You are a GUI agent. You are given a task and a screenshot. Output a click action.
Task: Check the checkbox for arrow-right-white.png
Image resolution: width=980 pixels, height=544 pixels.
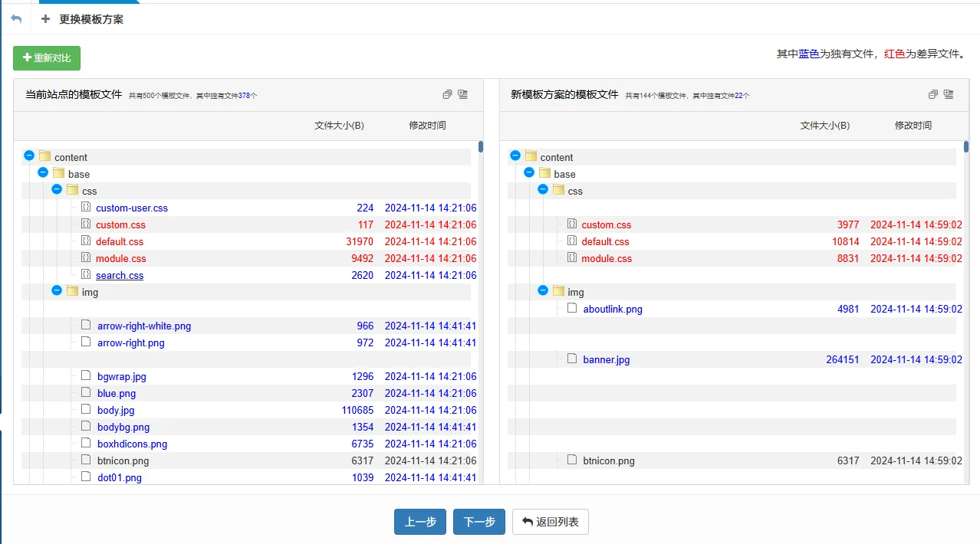click(x=85, y=325)
